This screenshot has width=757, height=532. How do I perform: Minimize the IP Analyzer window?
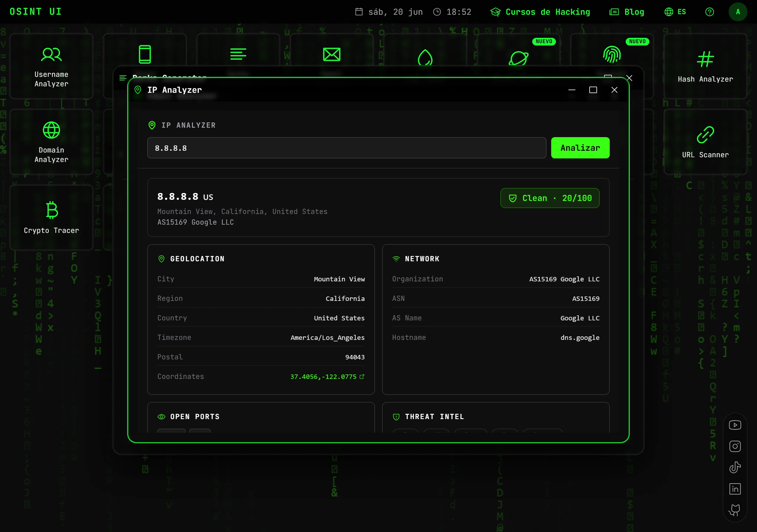(572, 90)
